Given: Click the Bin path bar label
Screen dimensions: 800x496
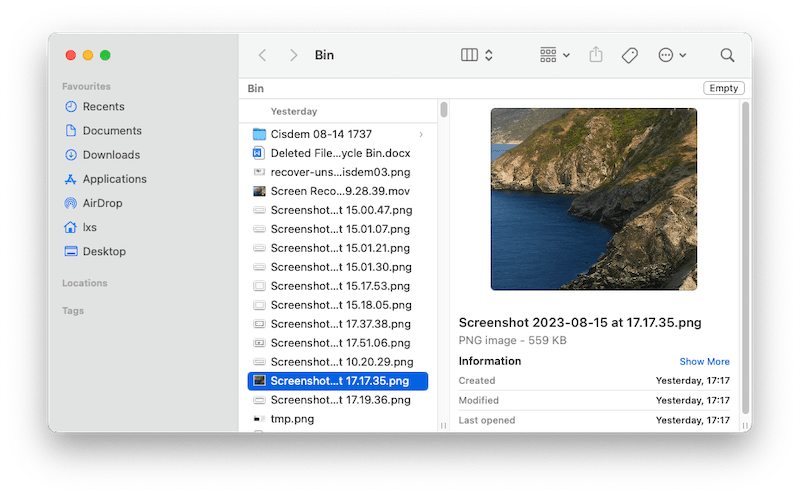Looking at the screenshot, I should point(256,88).
